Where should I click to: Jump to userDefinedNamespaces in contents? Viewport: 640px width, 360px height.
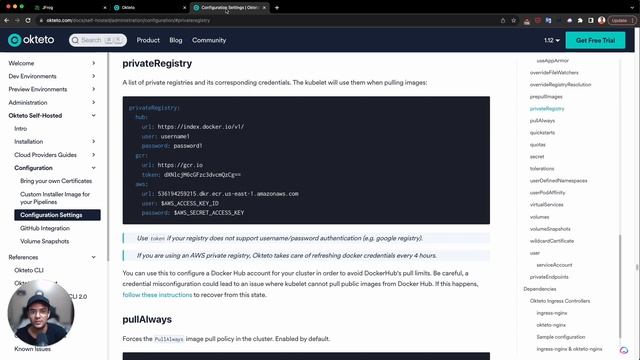point(558,180)
